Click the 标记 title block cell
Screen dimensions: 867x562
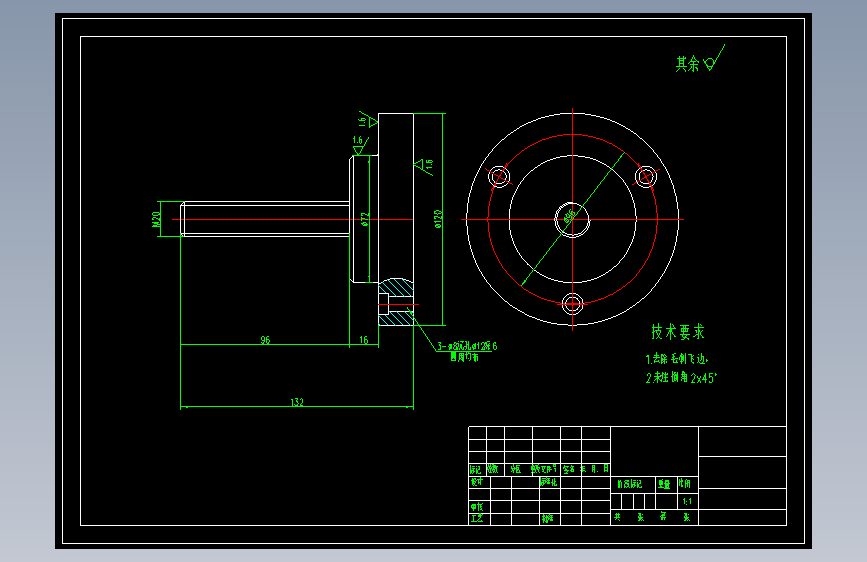(476, 469)
